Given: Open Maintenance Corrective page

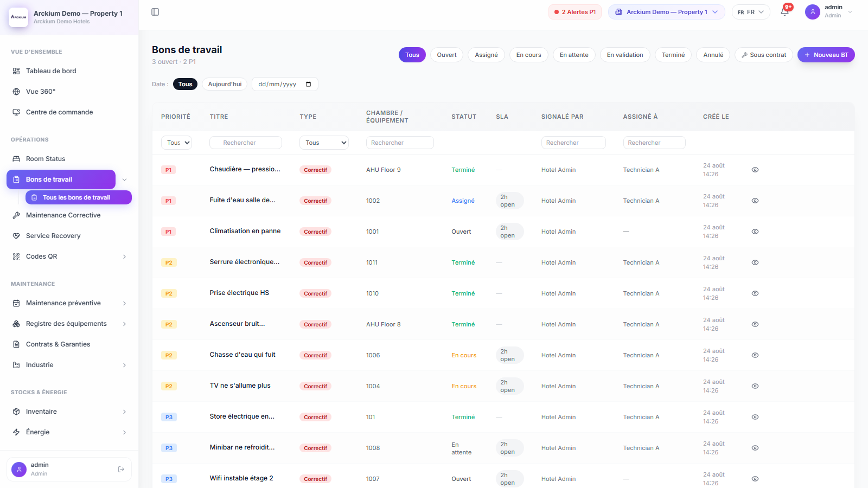Looking at the screenshot, I should [x=69, y=215].
